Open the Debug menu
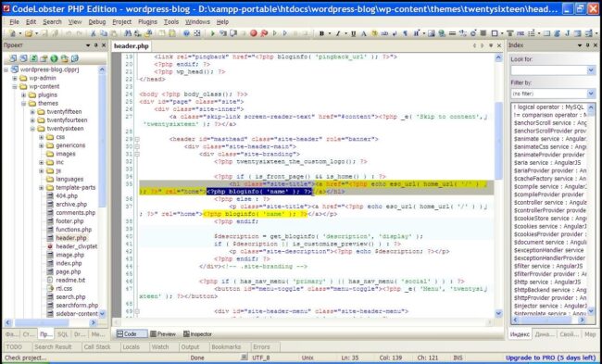This screenshot has width=602, height=364. [x=96, y=22]
